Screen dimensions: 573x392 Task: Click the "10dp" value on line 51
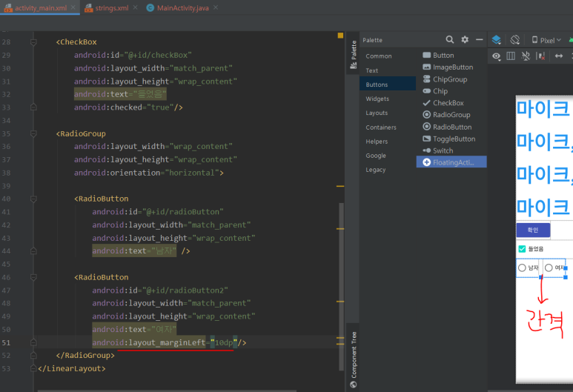pos(224,342)
